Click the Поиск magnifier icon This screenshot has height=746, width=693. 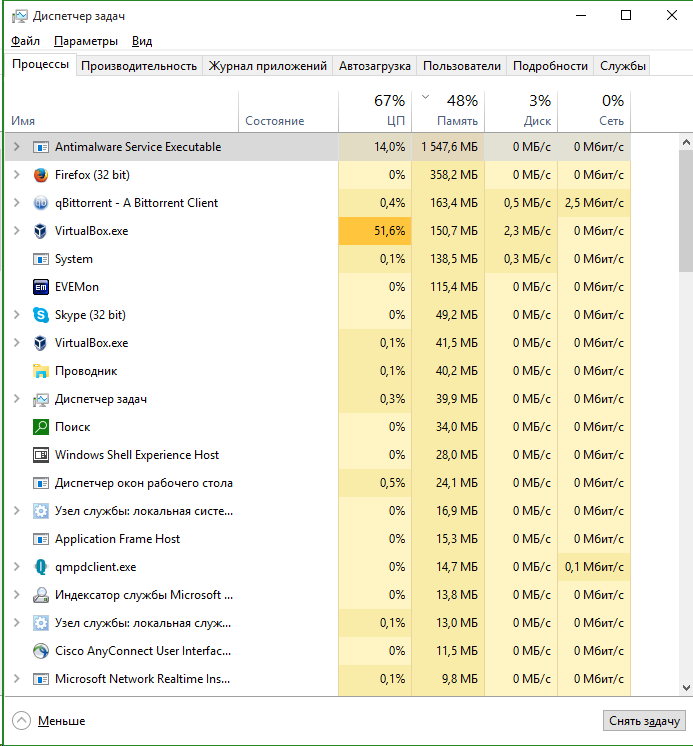coord(40,427)
